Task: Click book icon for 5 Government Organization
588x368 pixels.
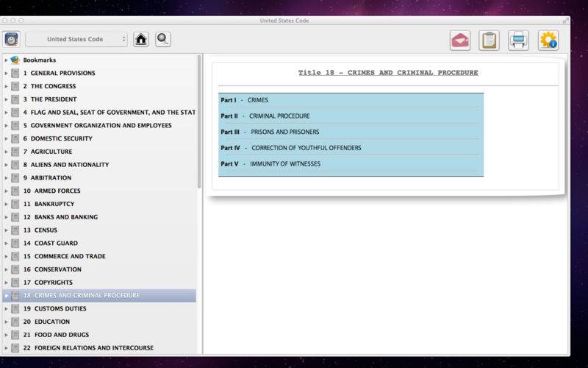Action: 15,125
